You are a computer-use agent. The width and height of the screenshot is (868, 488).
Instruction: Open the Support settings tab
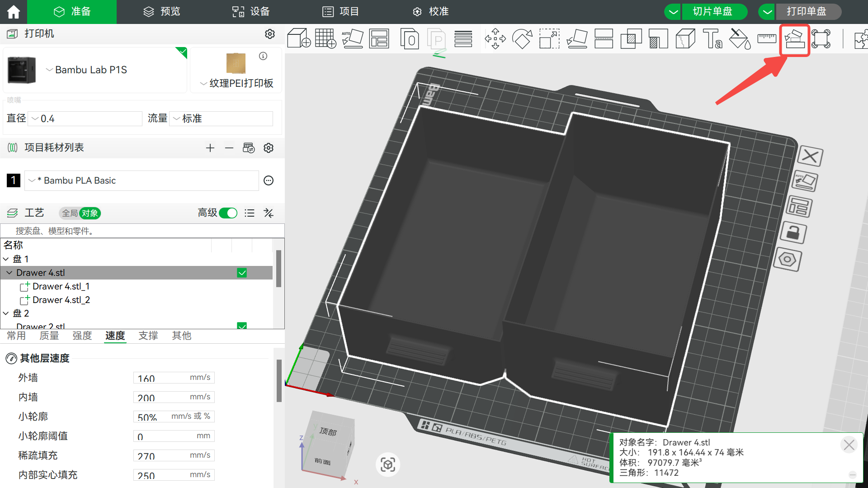tap(148, 336)
